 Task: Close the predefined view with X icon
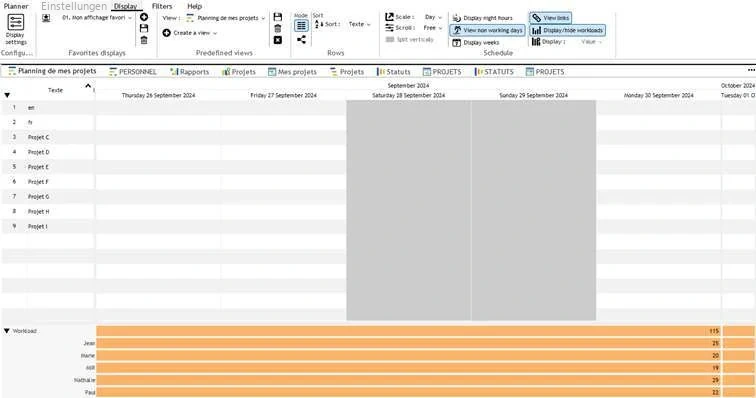[x=278, y=40]
